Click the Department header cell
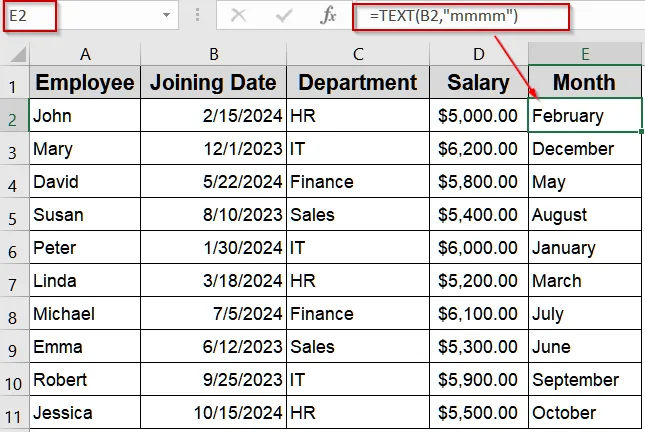 coord(358,82)
